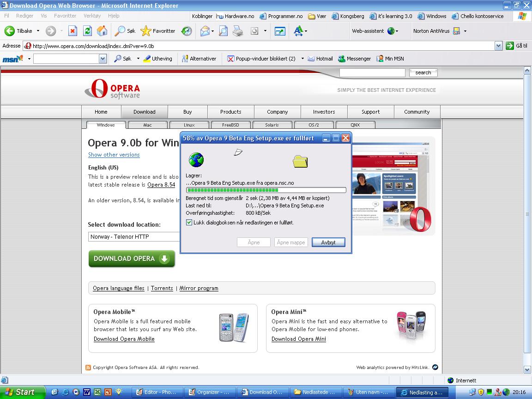Open the Tilbake history dropdown arrow
Screen dimensions: 532x399
pyautogui.click(x=38, y=31)
